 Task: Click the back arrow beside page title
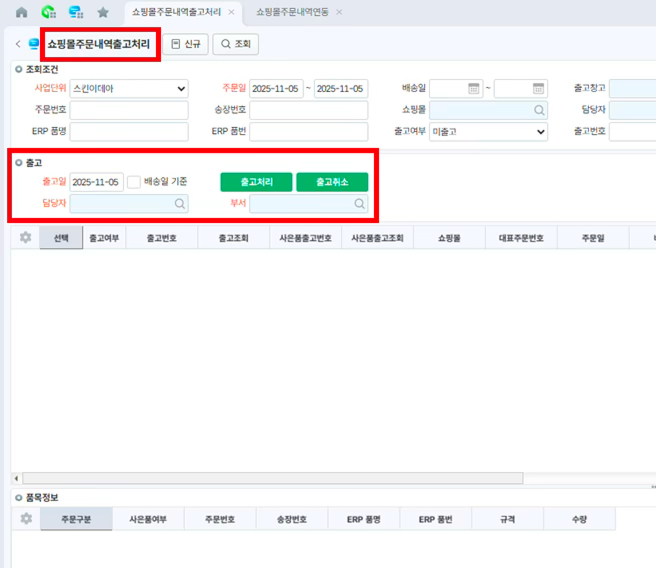coord(18,44)
